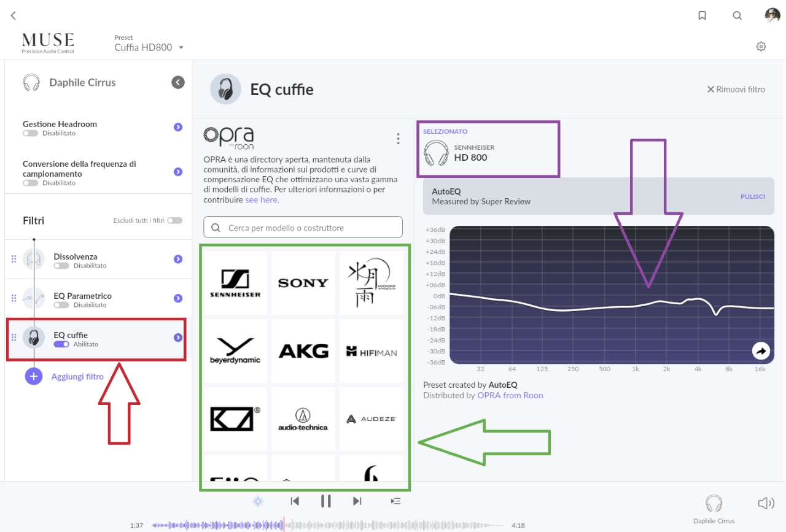Click the Dissolvenza filter icon
The image size is (786, 532).
coord(34,260)
